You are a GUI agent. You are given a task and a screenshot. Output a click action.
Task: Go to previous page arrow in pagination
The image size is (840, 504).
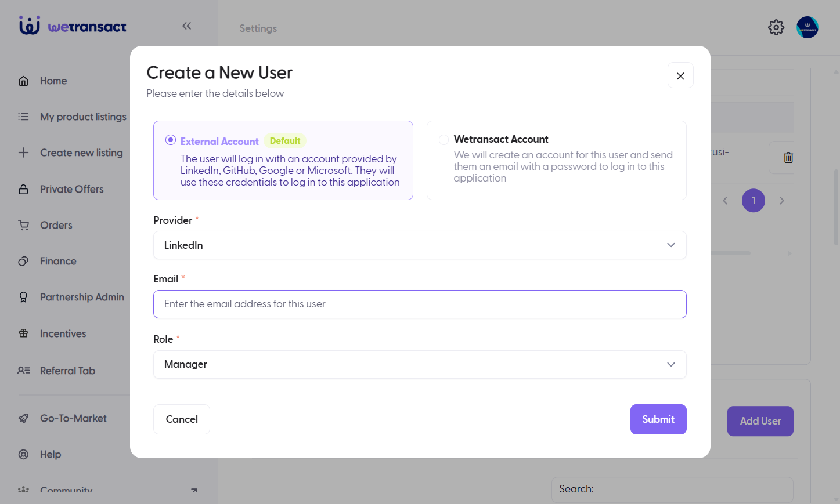point(725,201)
